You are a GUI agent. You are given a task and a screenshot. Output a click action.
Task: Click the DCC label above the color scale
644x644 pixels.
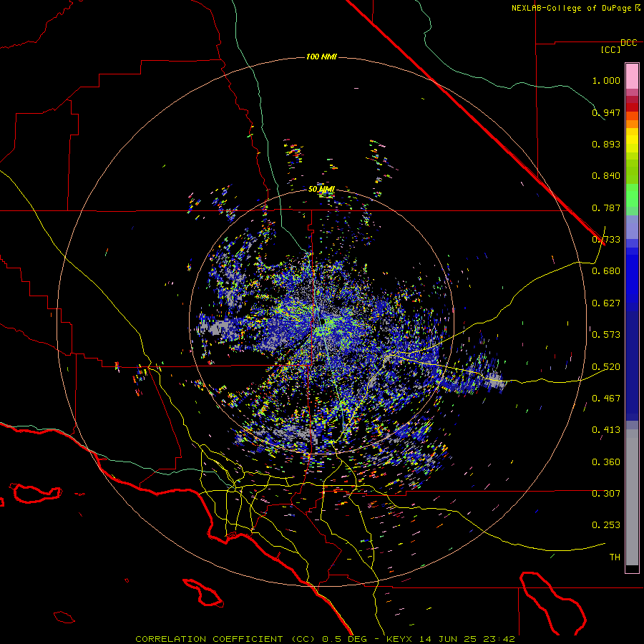click(629, 43)
